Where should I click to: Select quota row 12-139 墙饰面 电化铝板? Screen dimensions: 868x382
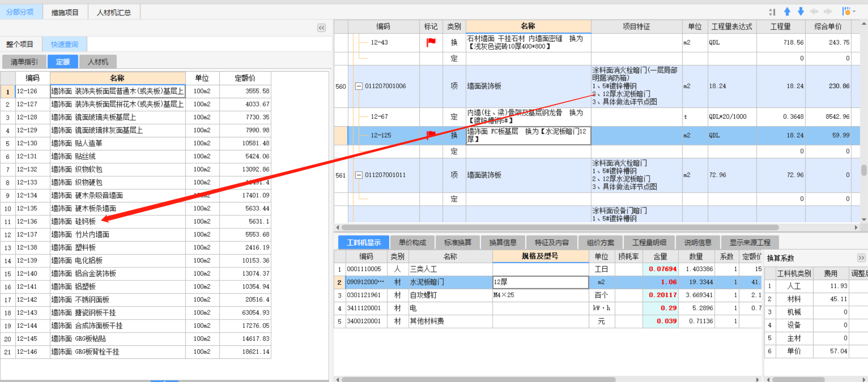pyautogui.click(x=136, y=261)
